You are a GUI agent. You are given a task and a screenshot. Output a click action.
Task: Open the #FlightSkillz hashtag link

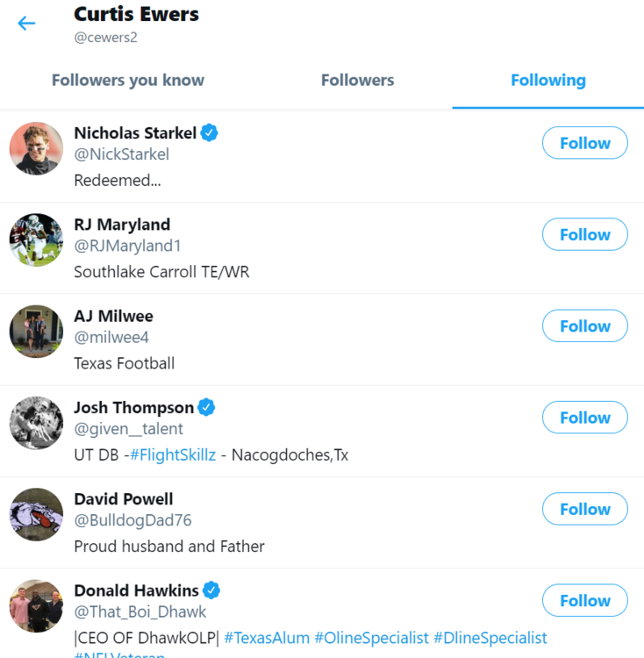click(172, 455)
